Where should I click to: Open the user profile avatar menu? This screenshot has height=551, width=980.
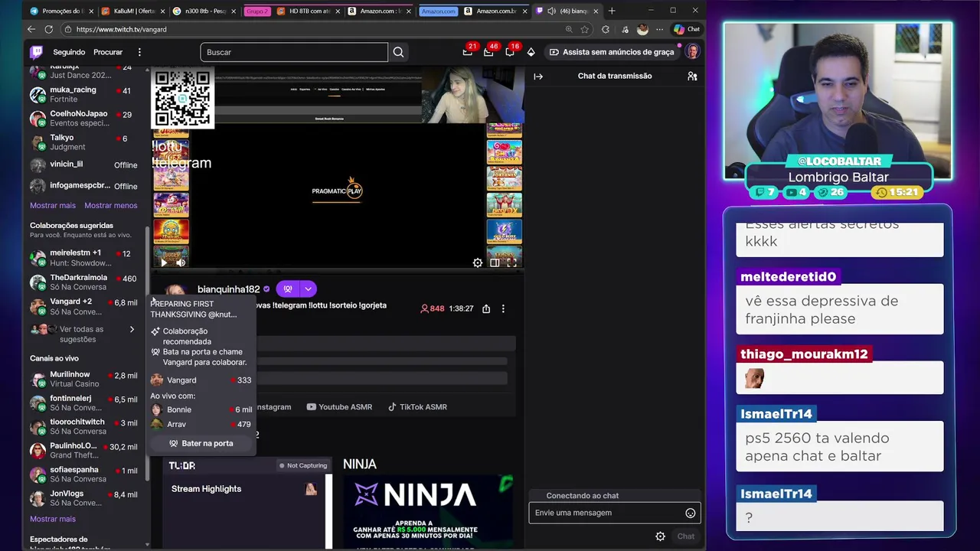[692, 52]
